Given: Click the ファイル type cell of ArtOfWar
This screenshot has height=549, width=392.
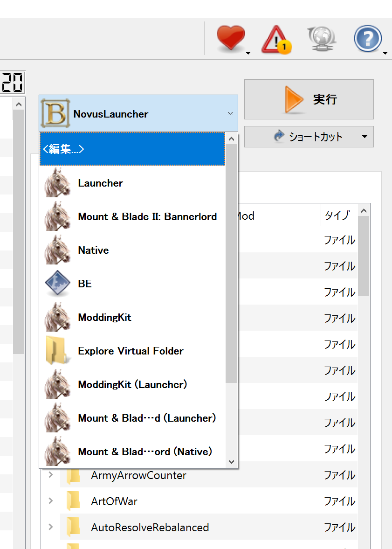Looking at the screenshot, I should coord(339,501).
